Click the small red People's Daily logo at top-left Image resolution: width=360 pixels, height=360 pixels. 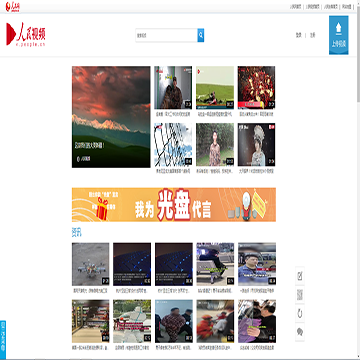pyautogui.click(x=13, y=6)
